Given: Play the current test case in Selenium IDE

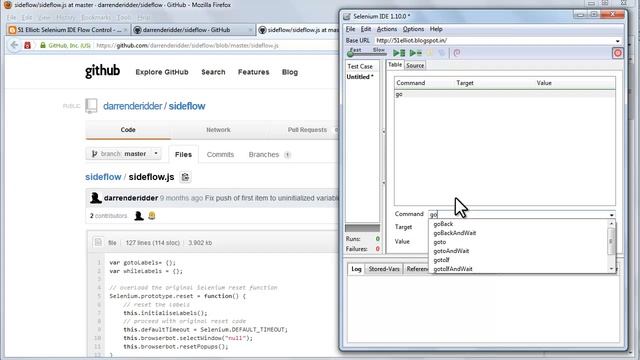Looking at the screenshot, I should point(416,53).
